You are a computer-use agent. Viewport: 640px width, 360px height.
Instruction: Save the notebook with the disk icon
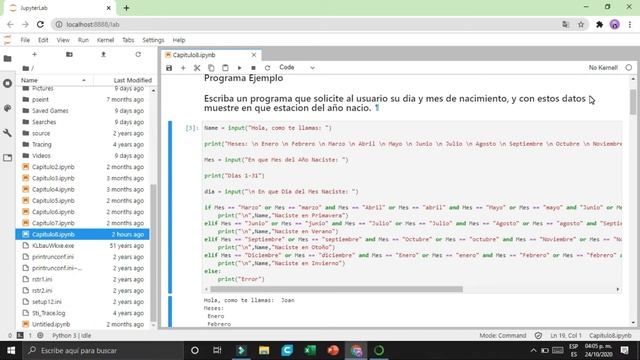click(x=169, y=68)
